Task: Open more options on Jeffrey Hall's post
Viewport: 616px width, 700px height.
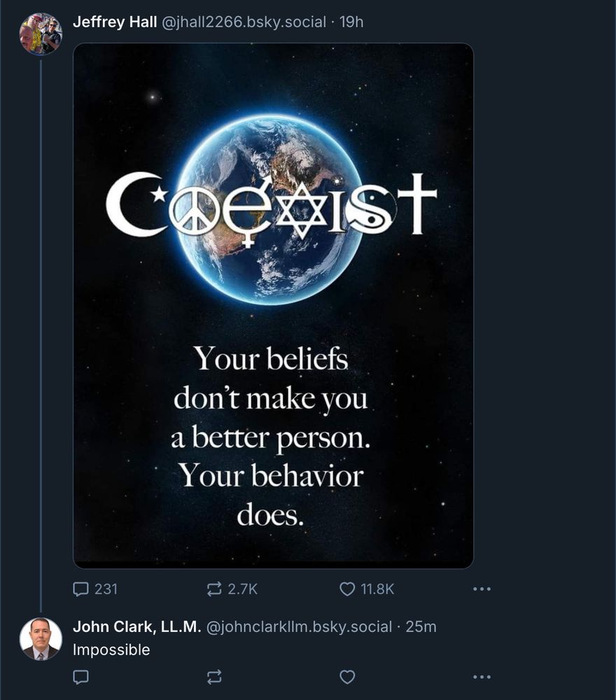Action: (482, 589)
